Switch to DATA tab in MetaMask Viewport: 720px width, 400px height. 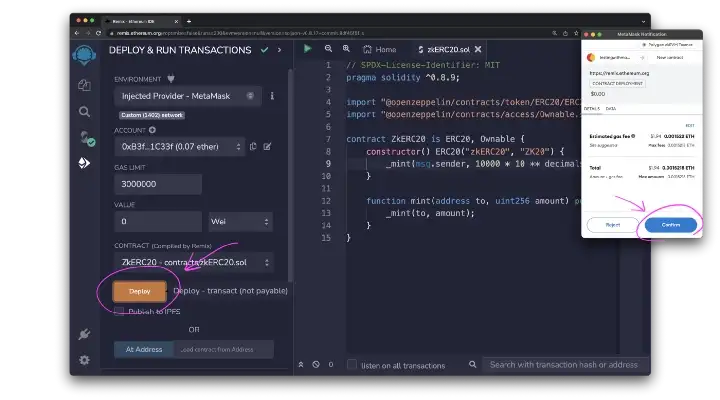coord(611,108)
